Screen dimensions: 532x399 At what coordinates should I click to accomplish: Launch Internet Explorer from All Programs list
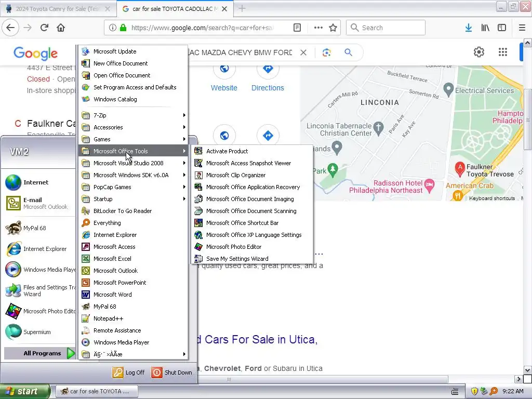click(134, 235)
